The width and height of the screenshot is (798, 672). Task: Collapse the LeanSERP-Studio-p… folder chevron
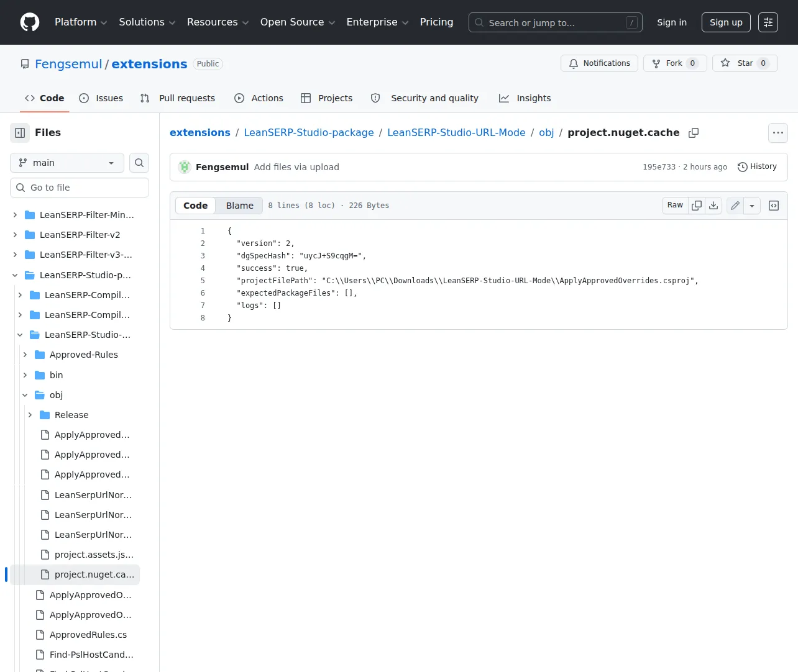point(15,275)
